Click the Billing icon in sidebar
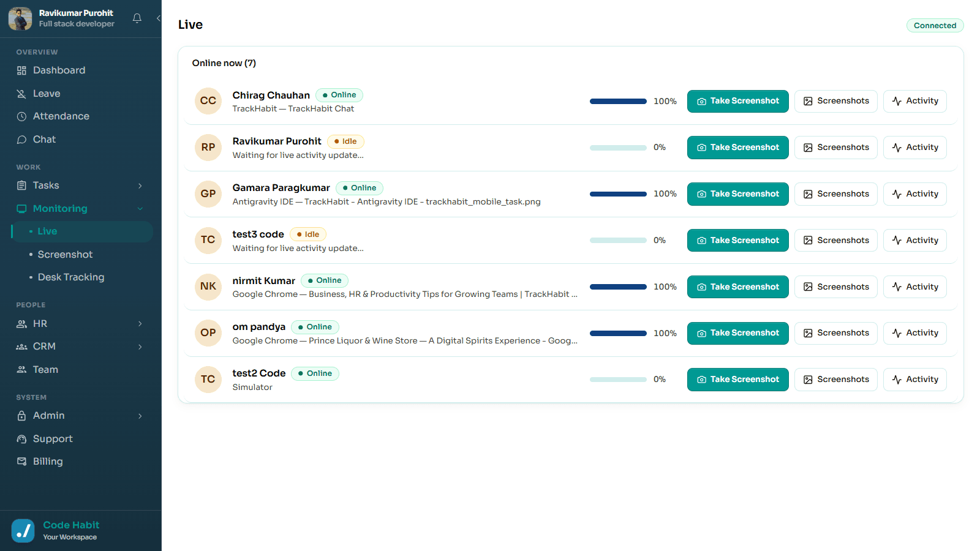Viewport: 980px width, 551px height. pyautogui.click(x=21, y=462)
